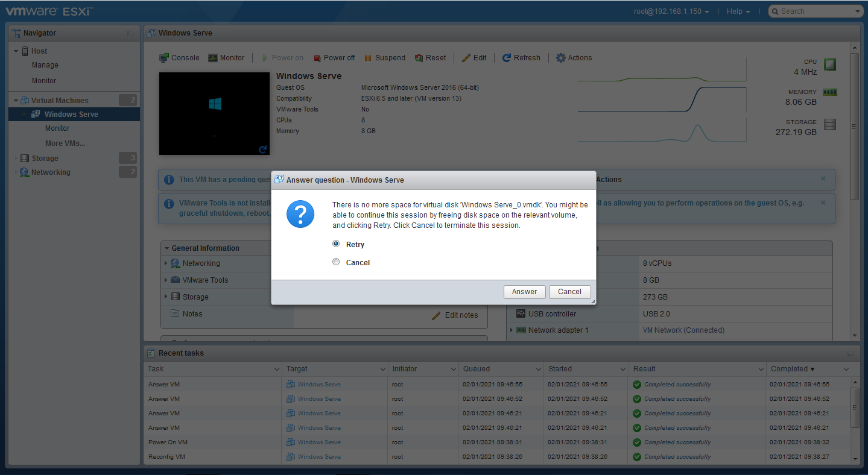Dismiss the pending question notification
Viewport: 868px width, 475px height.
click(x=823, y=179)
